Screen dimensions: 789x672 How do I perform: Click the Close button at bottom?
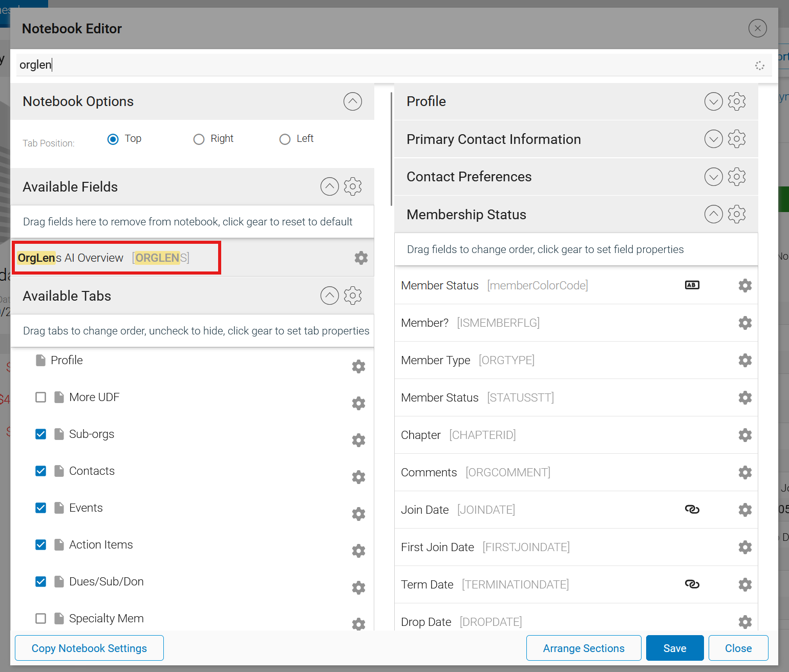click(738, 648)
